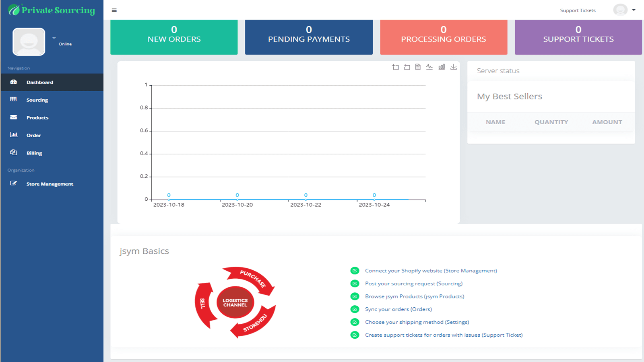The image size is (644, 362).
Task: Open the Connect your Shopify website link
Action: [431, 271]
